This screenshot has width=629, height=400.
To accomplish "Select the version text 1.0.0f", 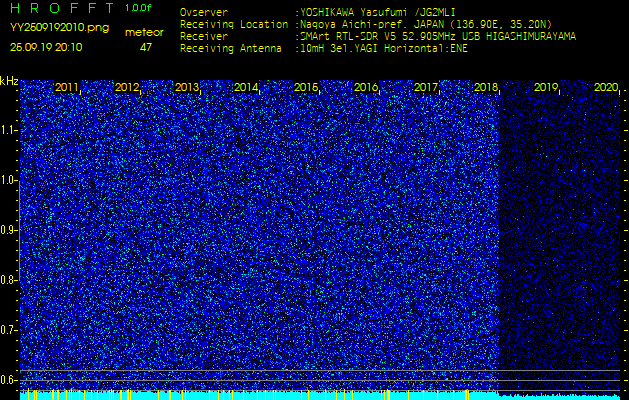I will coord(138,8).
